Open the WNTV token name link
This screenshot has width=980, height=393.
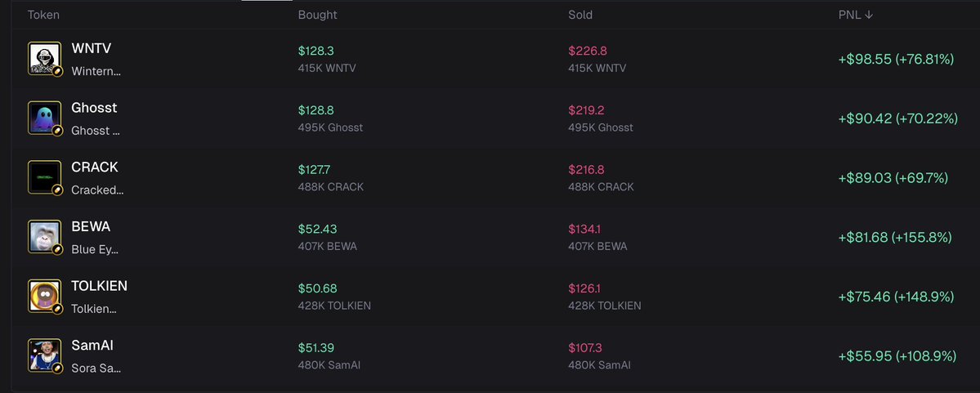pyautogui.click(x=92, y=49)
